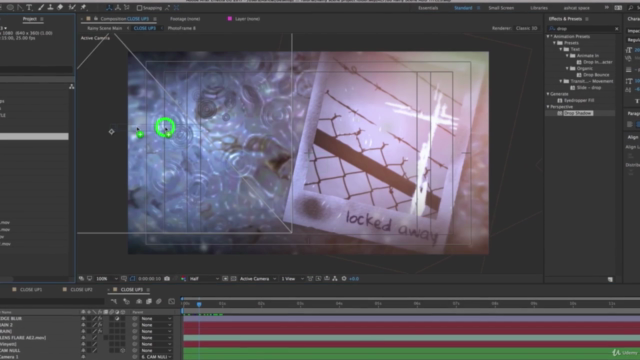The image size is (640, 360).
Task: Select the Slide - drop preset
Action: click(x=589, y=87)
